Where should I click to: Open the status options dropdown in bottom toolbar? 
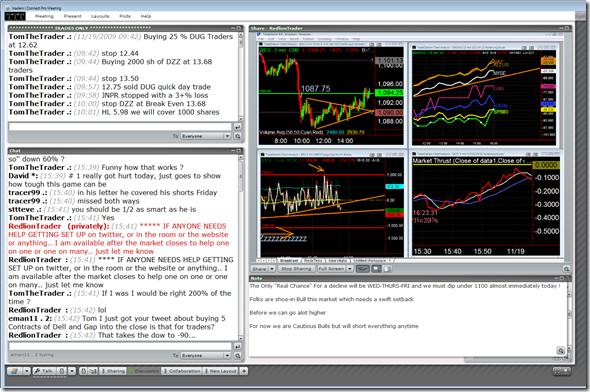click(x=27, y=371)
